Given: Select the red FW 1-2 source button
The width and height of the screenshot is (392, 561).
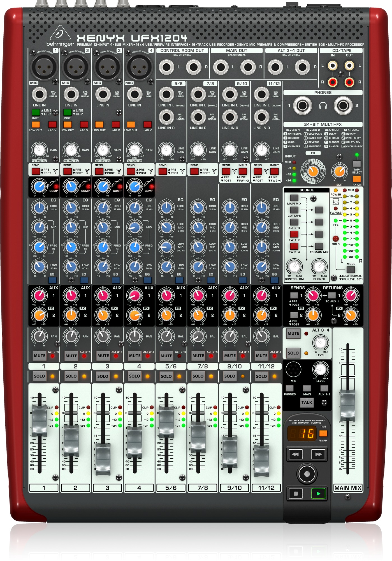Looking at the screenshot, I should coord(294,234).
